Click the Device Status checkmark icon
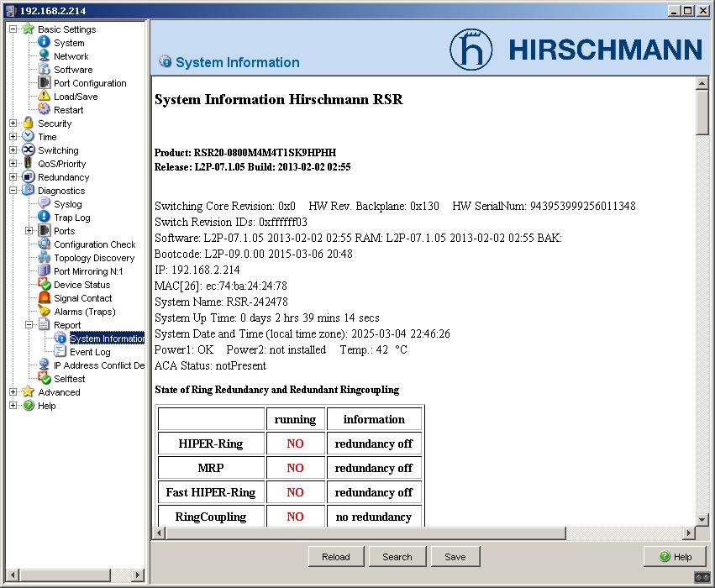 pyautogui.click(x=45, y=284)
